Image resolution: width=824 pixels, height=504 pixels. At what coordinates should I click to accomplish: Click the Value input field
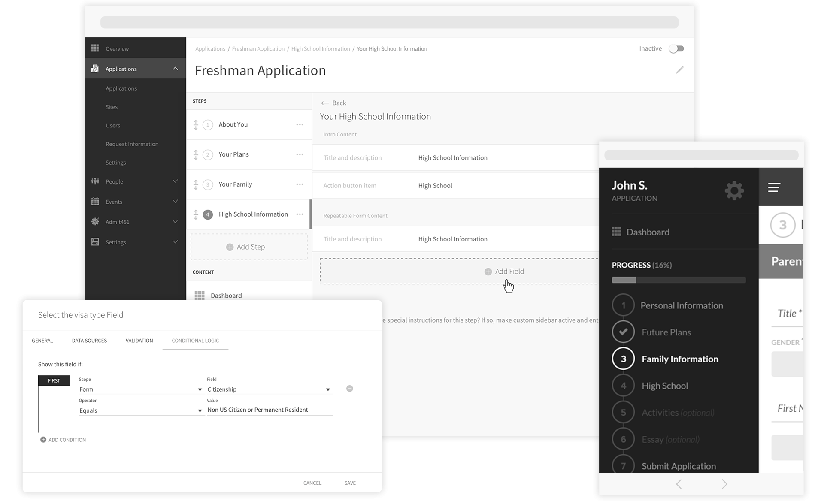270,410
